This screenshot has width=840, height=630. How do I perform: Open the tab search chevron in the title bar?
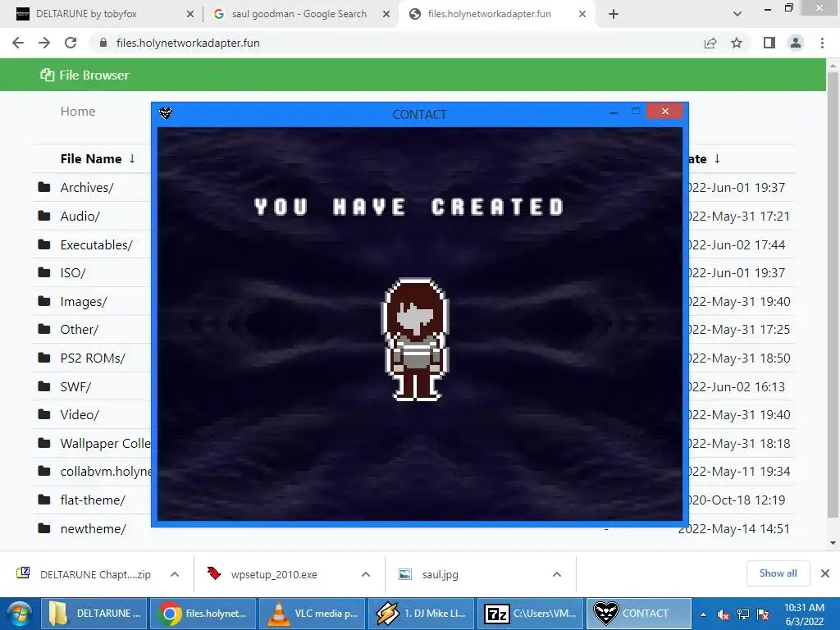coord(737,14)
